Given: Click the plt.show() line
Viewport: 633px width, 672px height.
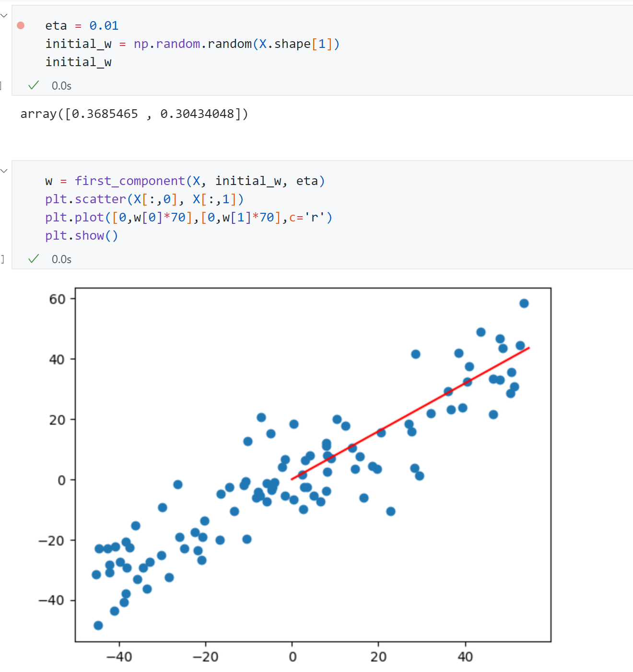Looking at the screenshot, I should coord(82,236).
